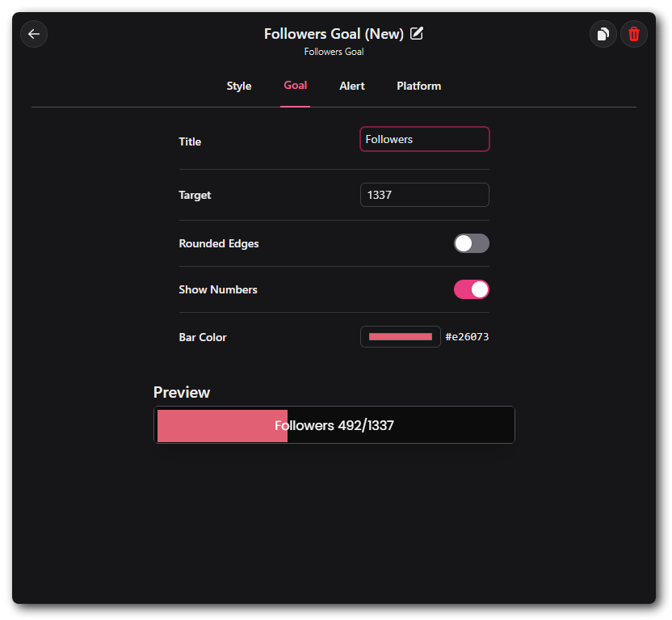
Task: Click the Show Numbers label
Action: (218, 289)
